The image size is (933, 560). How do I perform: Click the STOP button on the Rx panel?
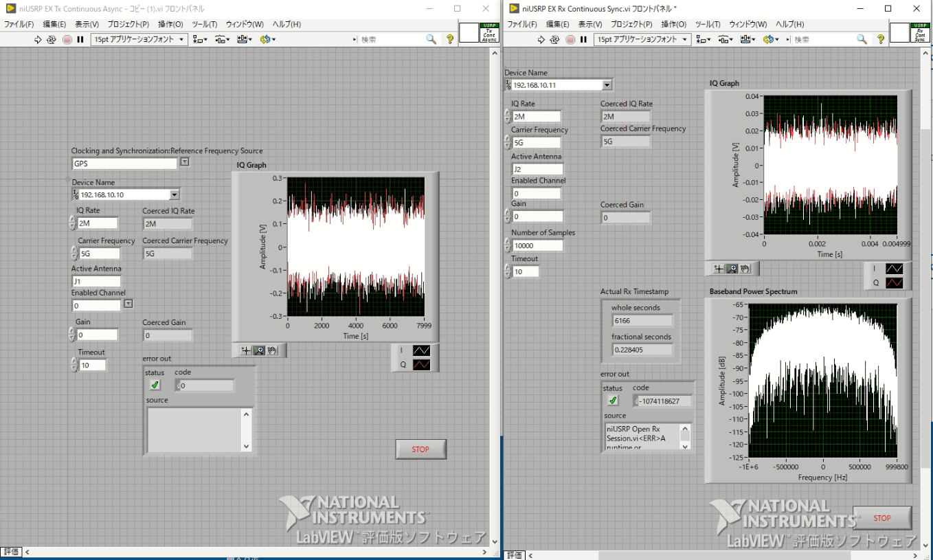click(881, 517)
